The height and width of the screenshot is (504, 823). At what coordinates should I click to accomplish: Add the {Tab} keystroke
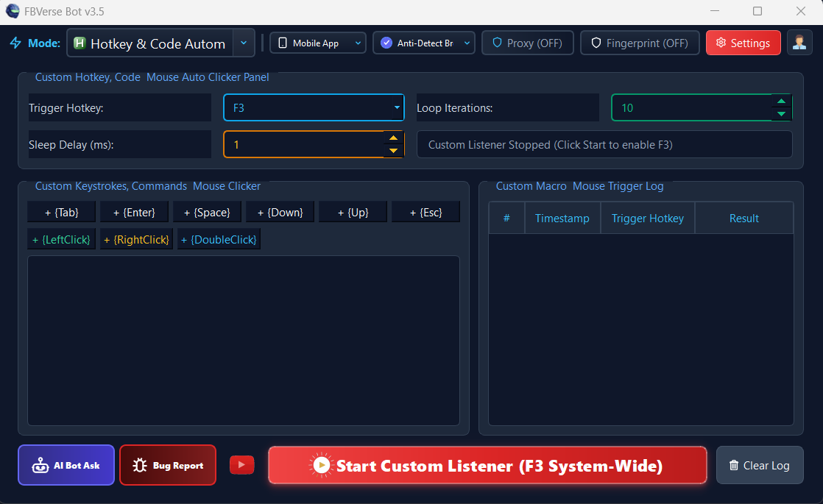tap(61, 212)
